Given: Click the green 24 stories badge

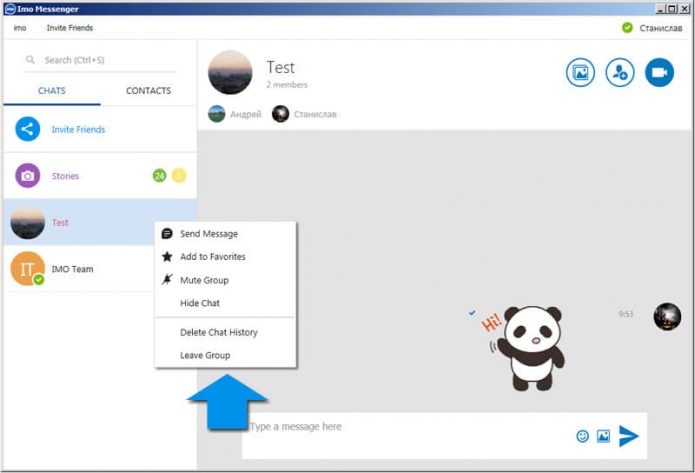Looking at the screenshot, I should tap(159, 176).
